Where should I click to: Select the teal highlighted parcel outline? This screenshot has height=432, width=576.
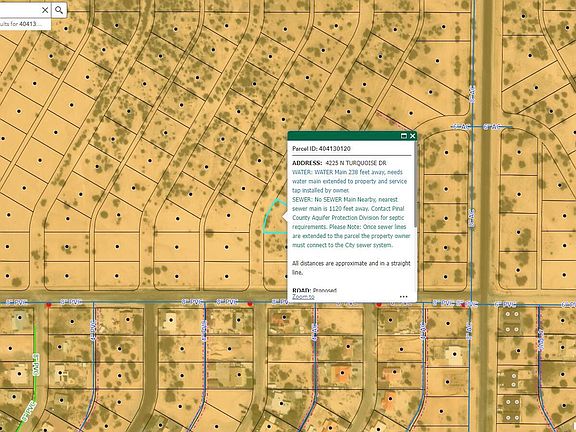pyautogui.click(x=275, y=217)
